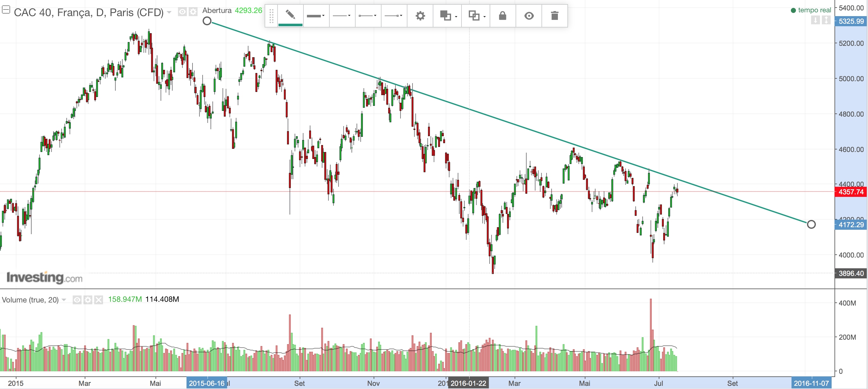Hide the Volume indicator using its eye icon

tap(77, 299)
